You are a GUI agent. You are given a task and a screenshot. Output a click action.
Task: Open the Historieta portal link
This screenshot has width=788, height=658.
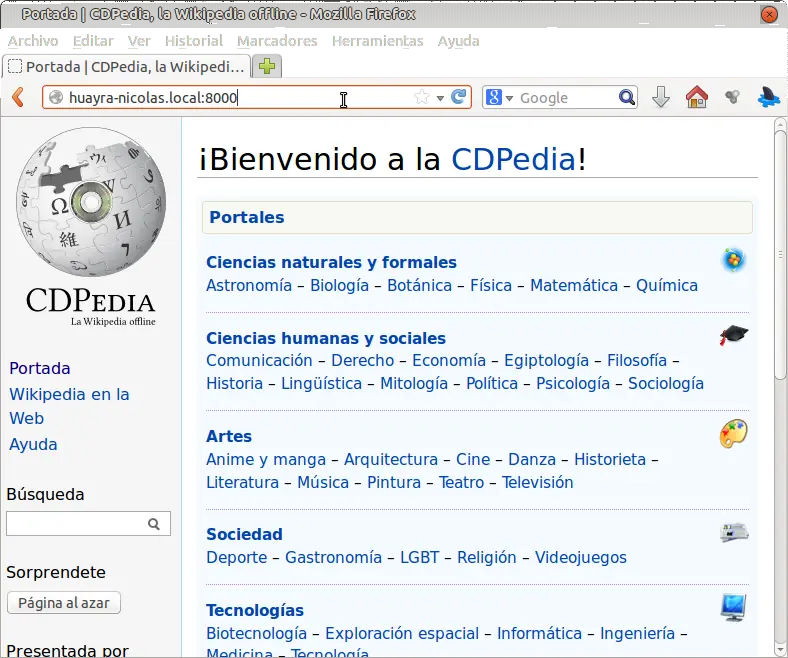610,459
